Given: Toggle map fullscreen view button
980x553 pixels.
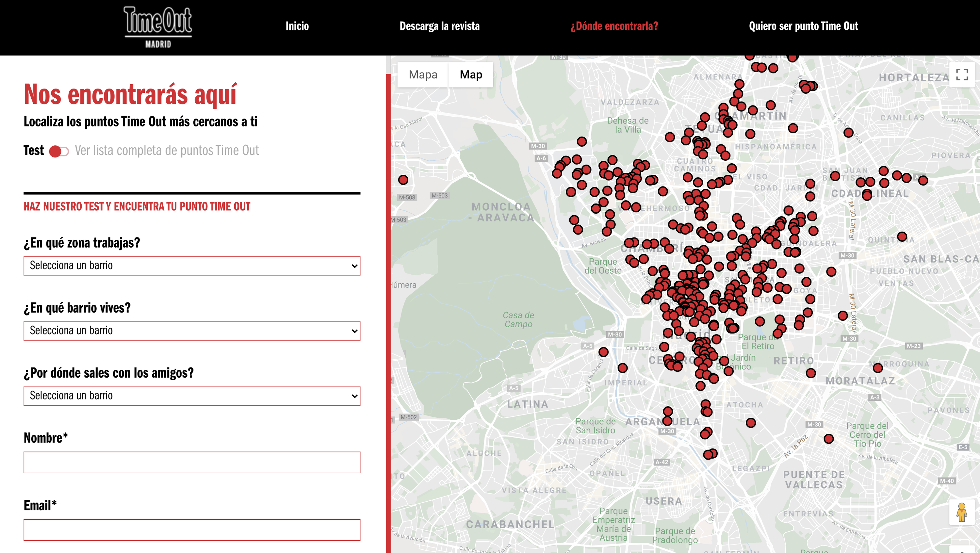Looking at the screenshot, I should click(x=962, y=74).
